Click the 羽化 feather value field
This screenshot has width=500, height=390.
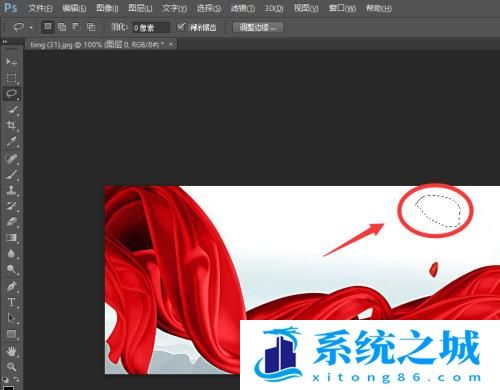coord(151,28)
